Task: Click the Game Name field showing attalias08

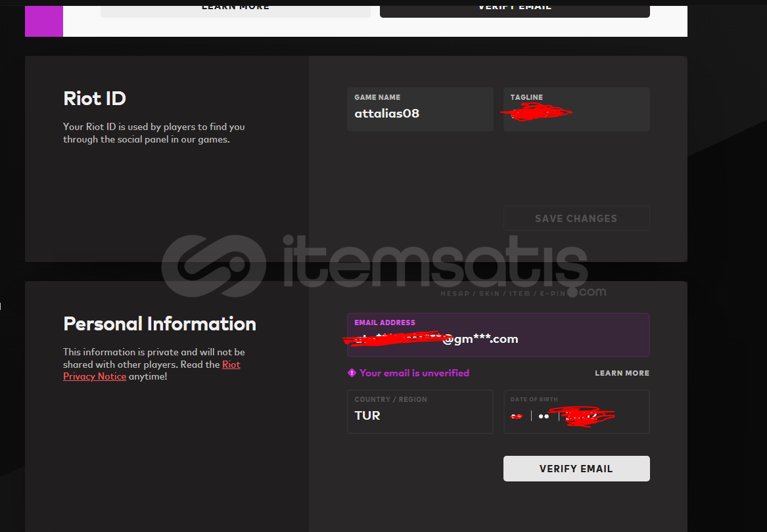Action: coord(420,109)
